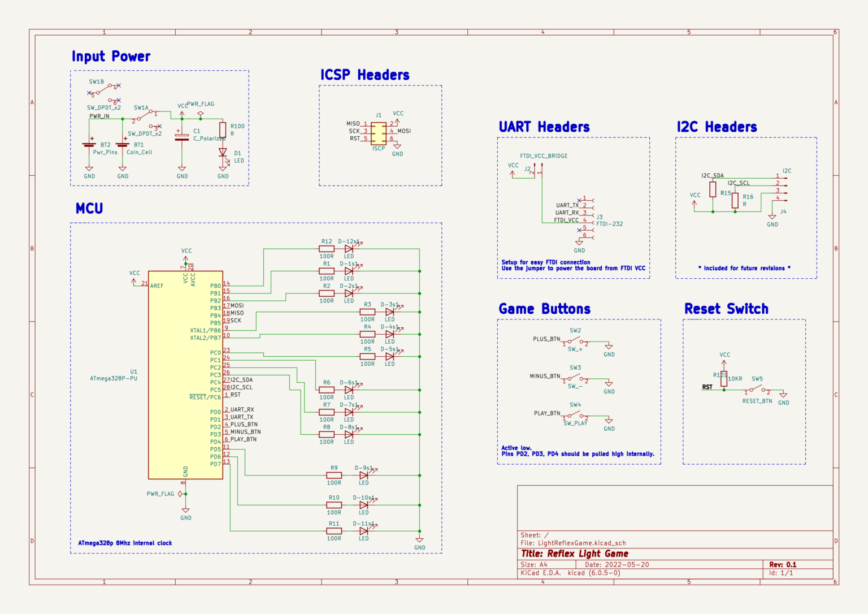Click the UART_RX label in UART Headers
The image size is (868, 614).
567,213
